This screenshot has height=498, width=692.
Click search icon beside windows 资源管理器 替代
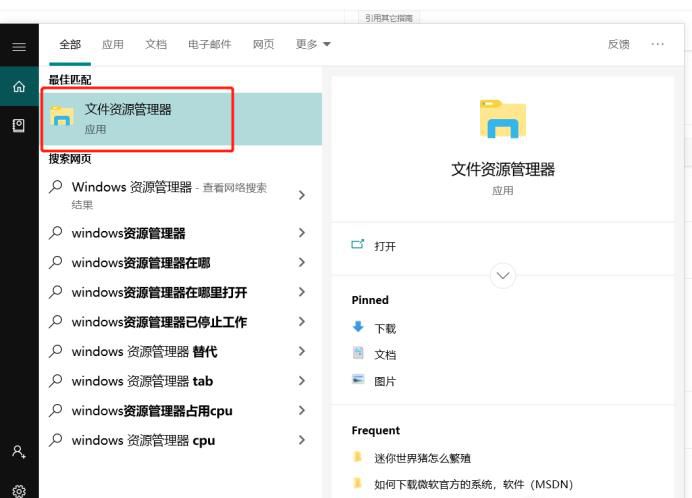(x=56, y=351)
